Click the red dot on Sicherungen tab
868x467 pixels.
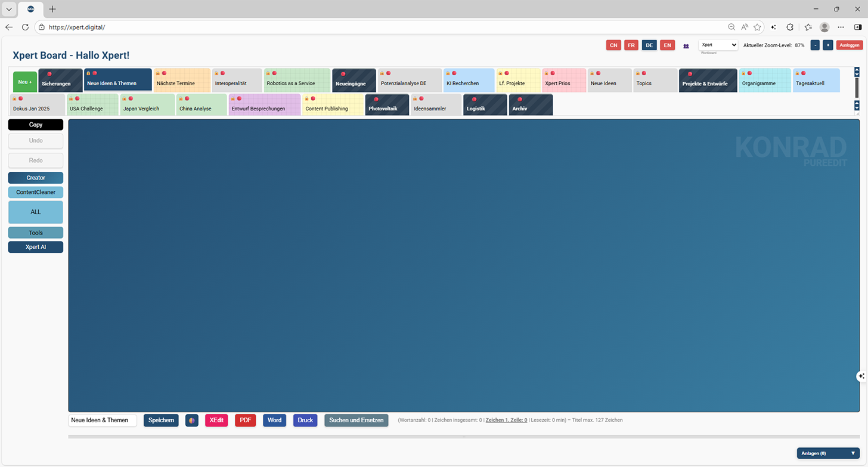click(49, 74)
